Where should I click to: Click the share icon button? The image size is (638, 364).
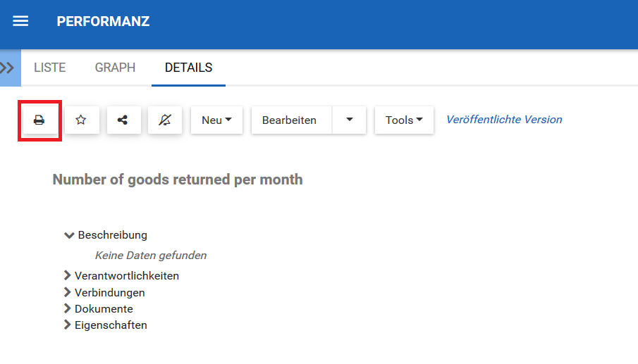pyautogui.click(x=123, y=120)
